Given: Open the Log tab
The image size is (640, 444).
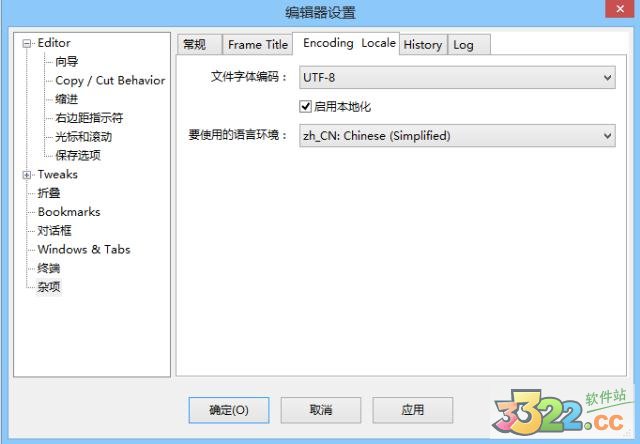Looking at the screenshot, I should coord(469,44).
